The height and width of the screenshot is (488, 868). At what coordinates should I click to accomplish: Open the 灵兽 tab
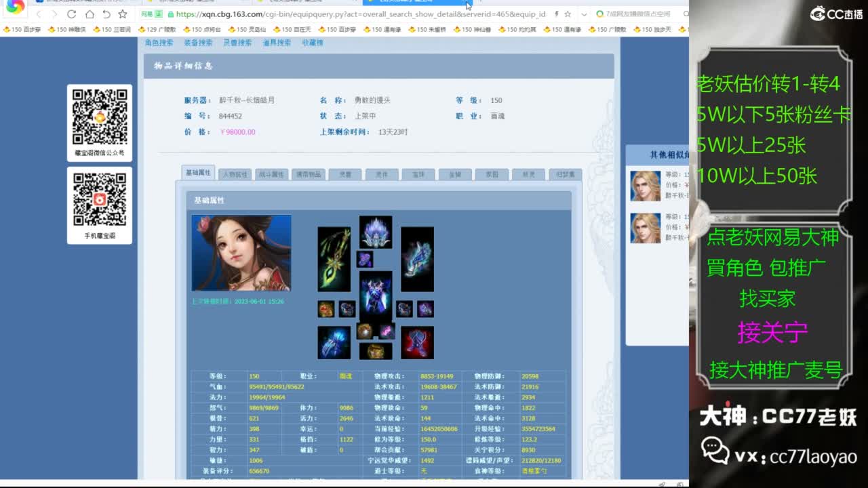point(345,174)
